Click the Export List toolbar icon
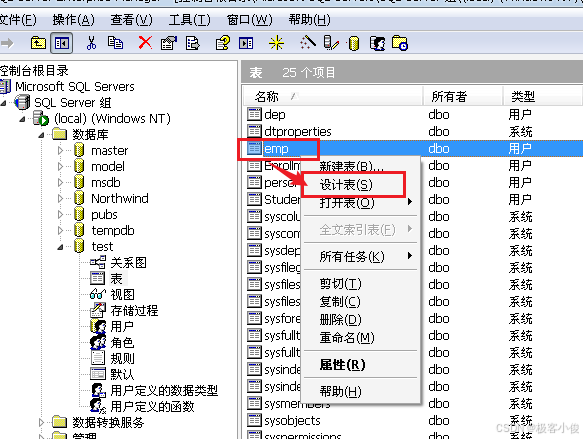583x439 pixels. [x=193, y=43]
